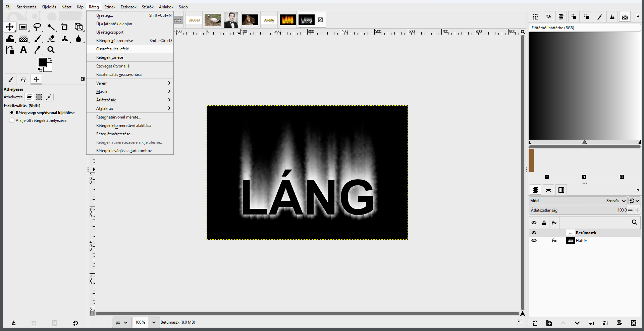This screenshot has height=331, width=644.
Task: Hide the Betűmaszk layer eye icon
Action: click(x=534, y=233)
